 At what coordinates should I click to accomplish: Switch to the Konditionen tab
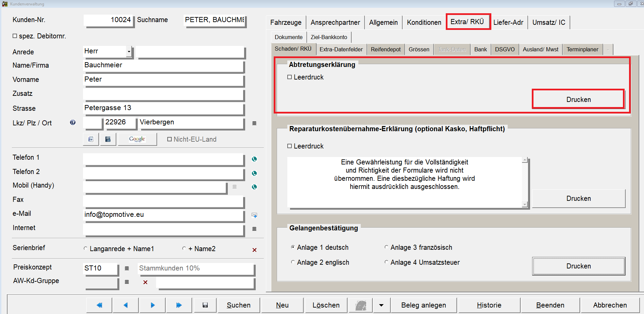pos(424,22)
